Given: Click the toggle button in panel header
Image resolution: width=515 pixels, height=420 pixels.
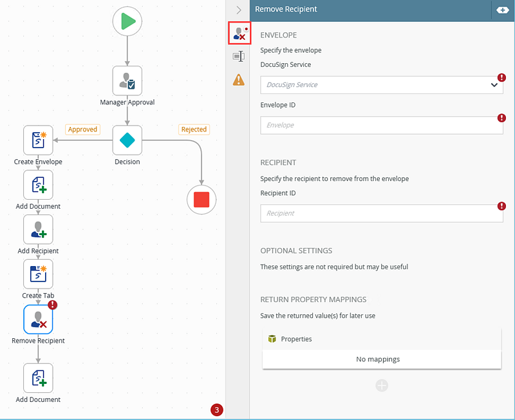Looking at the screenshot, I should coord(501,10).
